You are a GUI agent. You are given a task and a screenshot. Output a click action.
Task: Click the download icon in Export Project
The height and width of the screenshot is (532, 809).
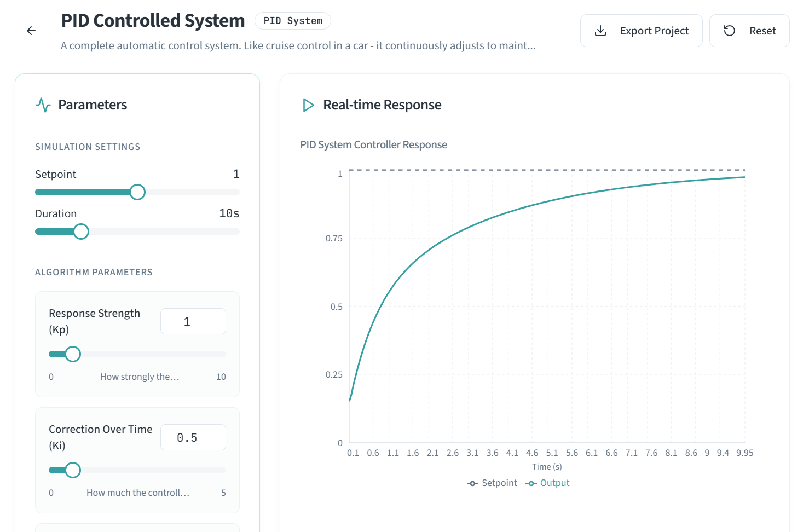[600, 31]
